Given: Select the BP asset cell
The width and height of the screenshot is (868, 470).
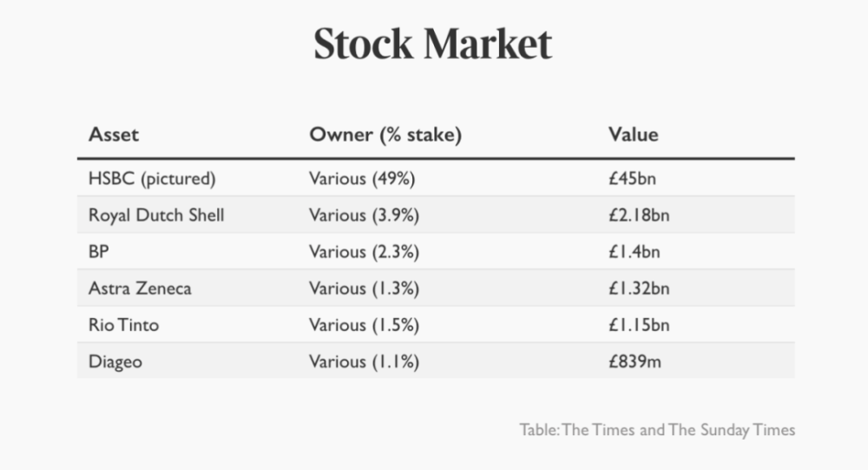Looking at the screenshot, I should [x=99, y=252].
